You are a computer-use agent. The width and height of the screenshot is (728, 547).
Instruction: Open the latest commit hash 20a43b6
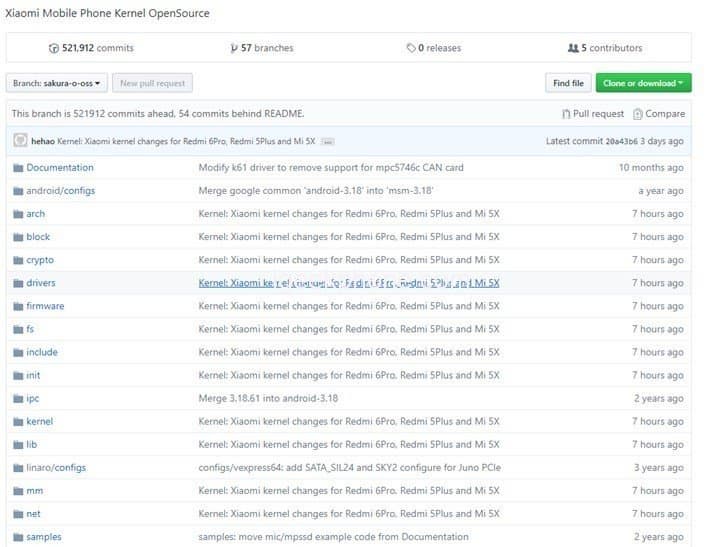(622, 142)
